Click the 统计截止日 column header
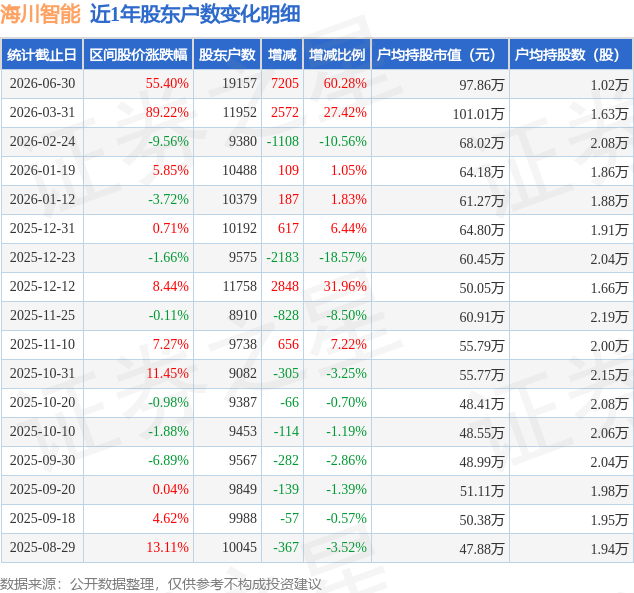Viewport: 634px width, 593px height. [42, 55]
